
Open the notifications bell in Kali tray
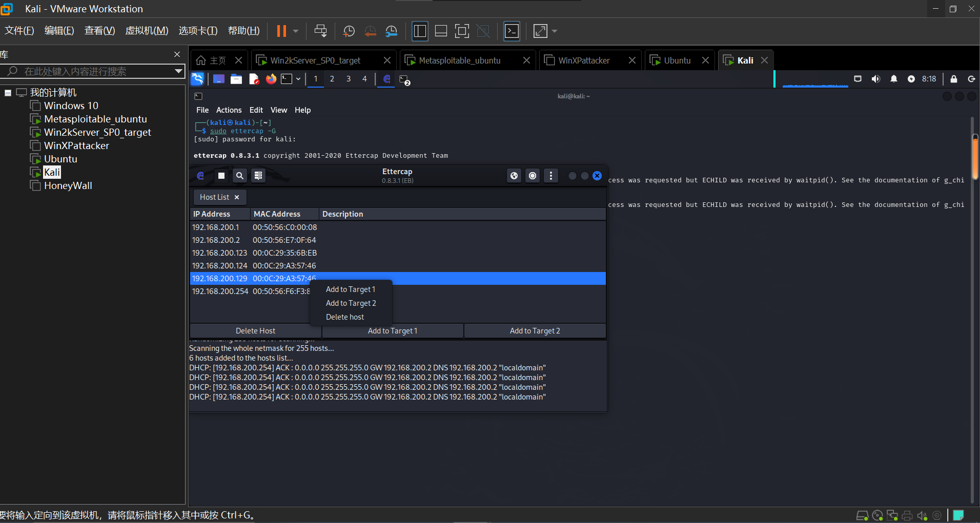(x=894, y=79)
